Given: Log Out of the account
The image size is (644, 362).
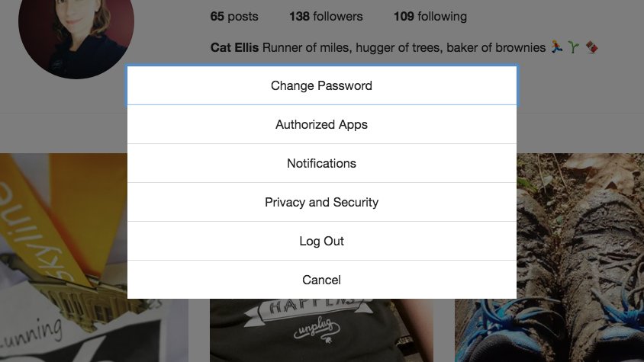Looking at the screenshot, I should point(321,241).
